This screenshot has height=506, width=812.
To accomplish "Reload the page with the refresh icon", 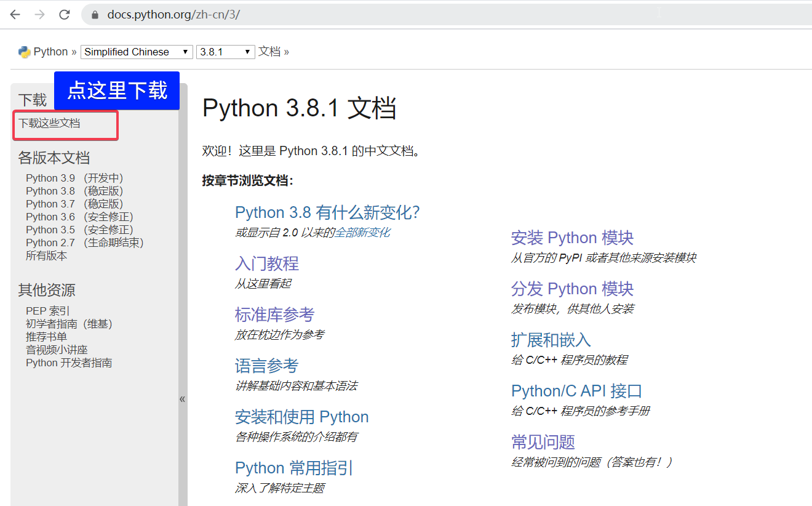I will [x=65, y=14].
